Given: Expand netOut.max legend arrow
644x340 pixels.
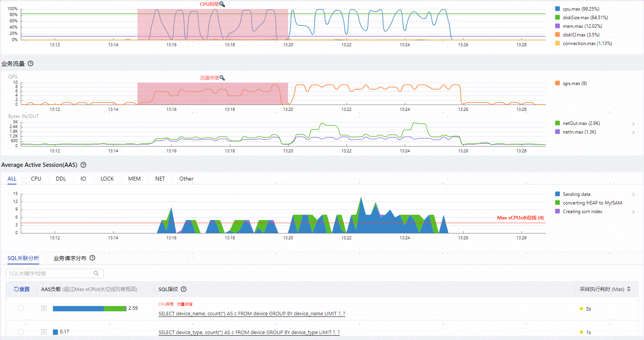Looking at the screenshot, I should (x=633, y=124).
